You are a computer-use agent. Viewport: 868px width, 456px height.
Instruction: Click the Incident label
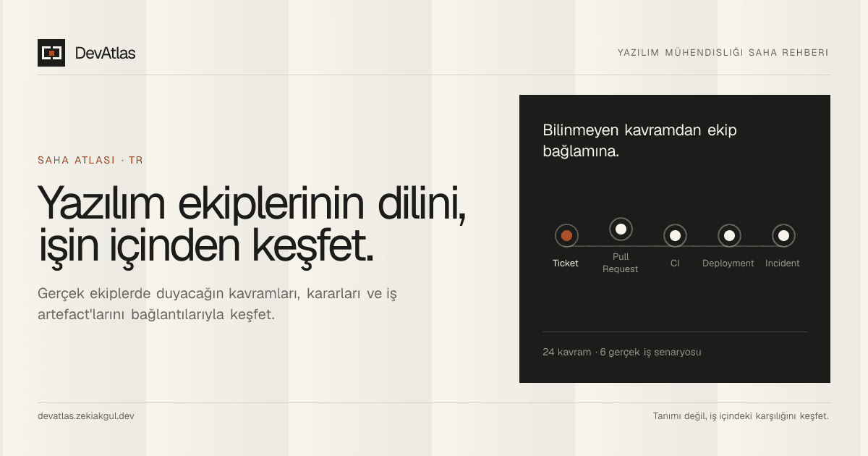(x=783, y=263)
